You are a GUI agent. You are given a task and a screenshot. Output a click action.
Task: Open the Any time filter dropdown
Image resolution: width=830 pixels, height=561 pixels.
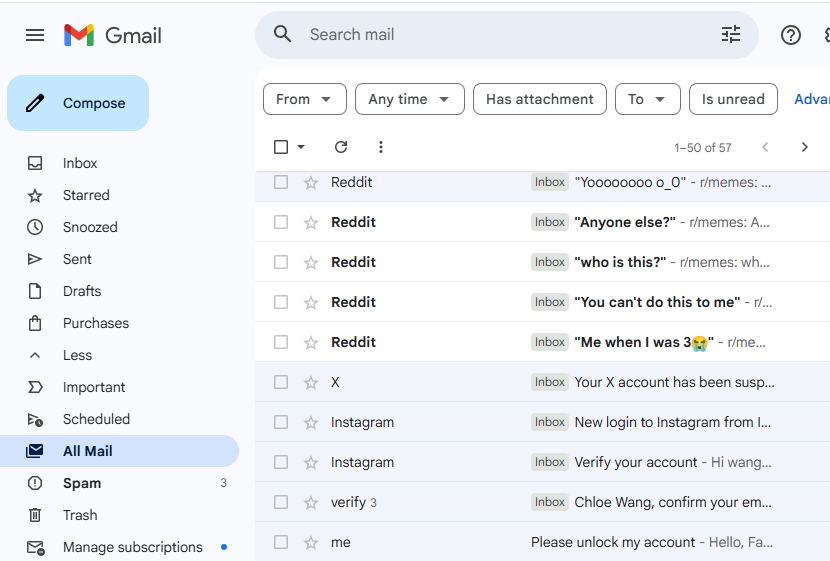tap(409, 99)
